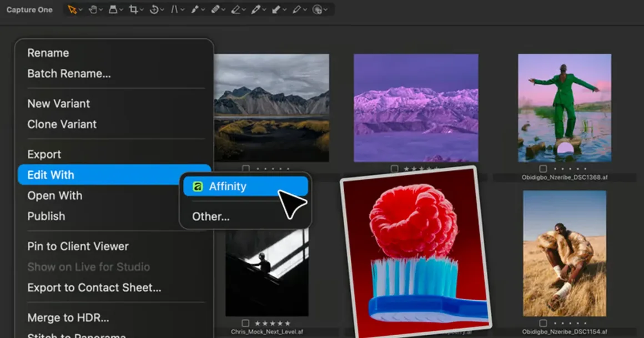Select the cursor selection tool
The width and height of the screenshot is (644, 338).
click(72, 9)
